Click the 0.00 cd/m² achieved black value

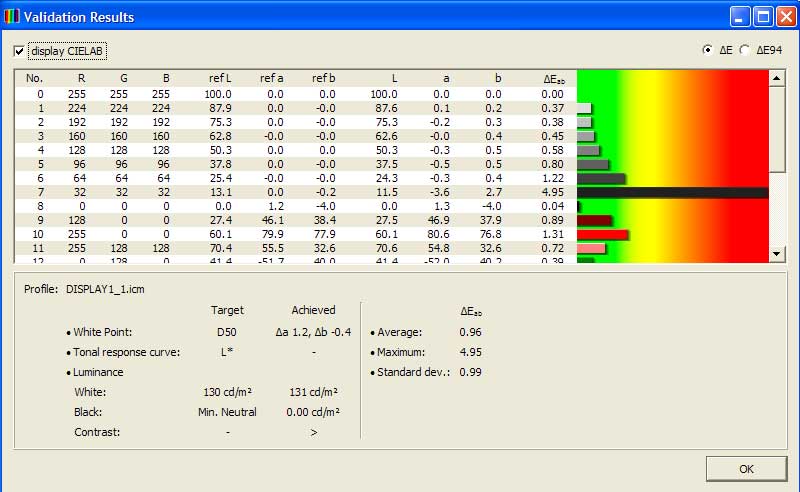tap(313, 412)
